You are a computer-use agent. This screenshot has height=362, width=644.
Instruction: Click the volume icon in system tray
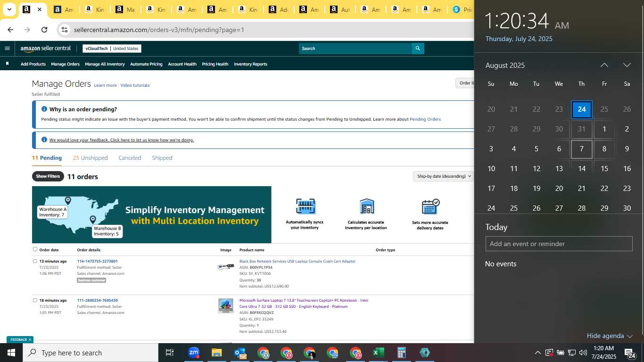click(x=583, y=353)
